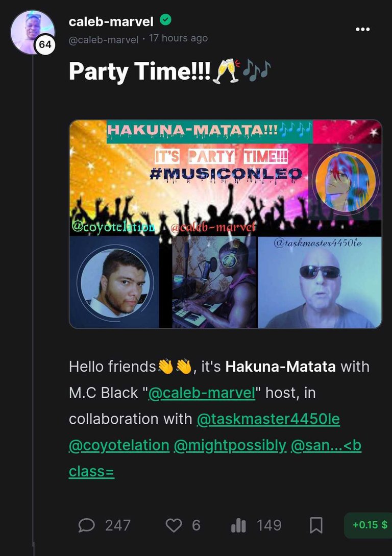This screenshot has height=556, width=392.
Task: Follow the @caleb-marvel mention in post text
Action: [202, 393]
